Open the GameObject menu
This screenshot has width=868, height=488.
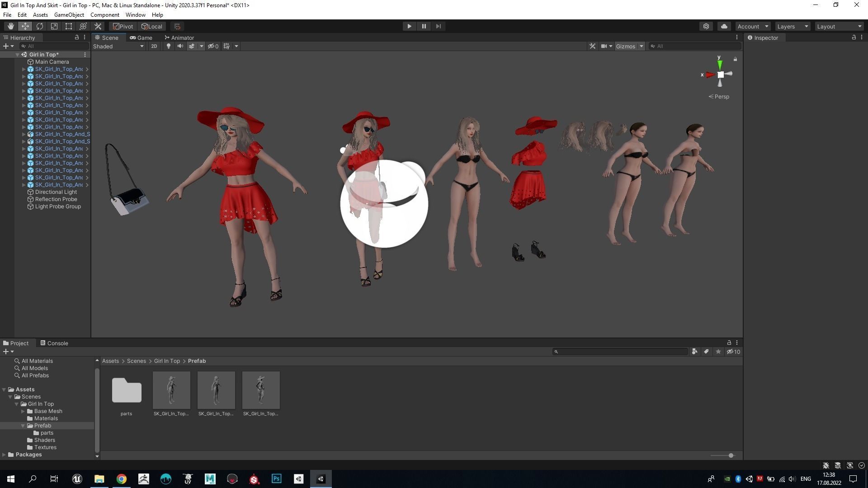(x=69, y=15)
